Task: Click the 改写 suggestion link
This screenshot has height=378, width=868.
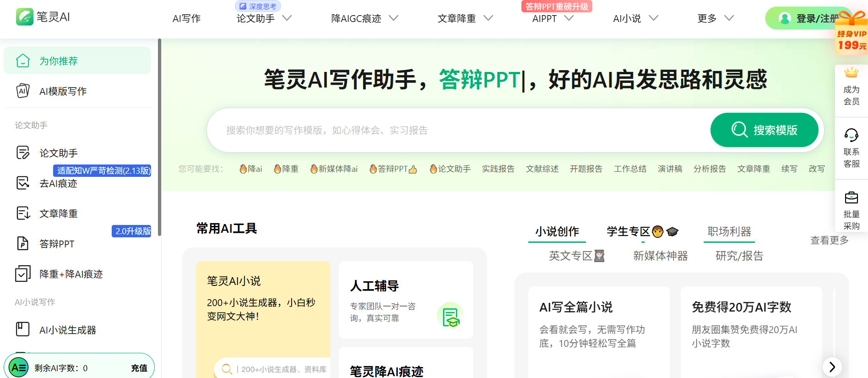Action: 817,169
